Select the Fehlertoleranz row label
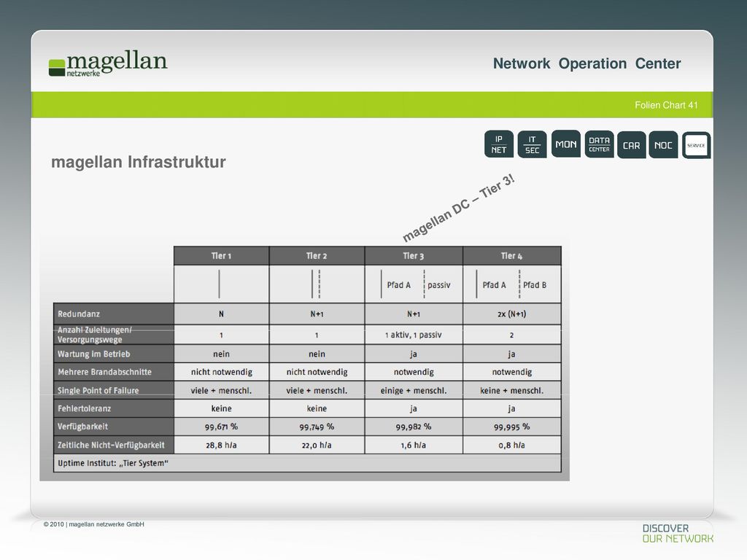The height and width of the screenshot is (560, 747). [x=114, y=408]
